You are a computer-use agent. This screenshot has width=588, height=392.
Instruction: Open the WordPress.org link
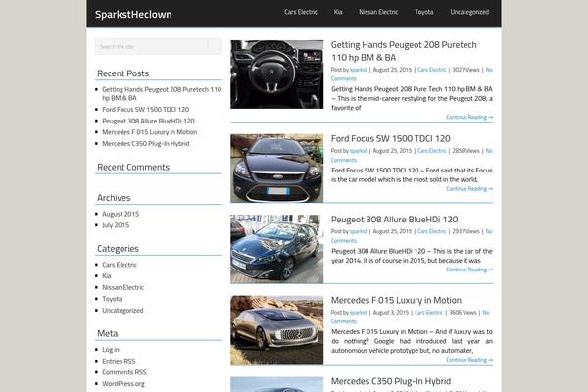(x=123, y=384)
